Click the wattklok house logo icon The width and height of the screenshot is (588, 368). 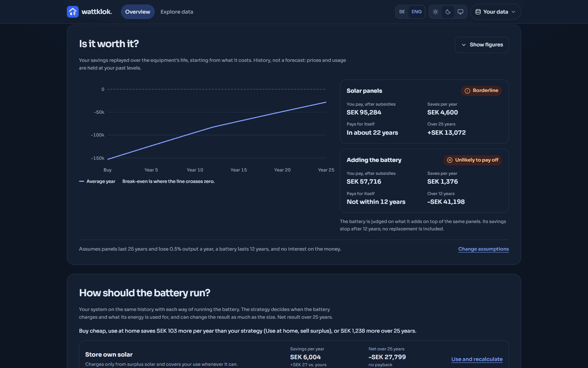click(73, 12)
